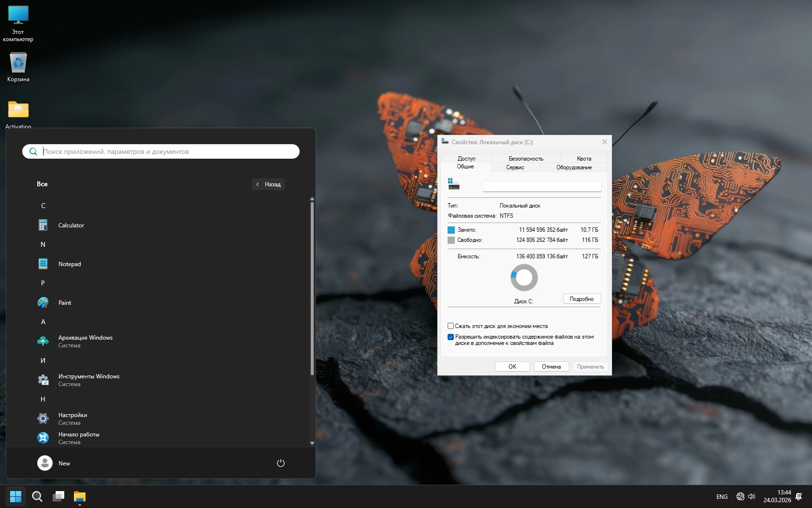
Task: Open the Сервис tab
Action: coord(515,167)
